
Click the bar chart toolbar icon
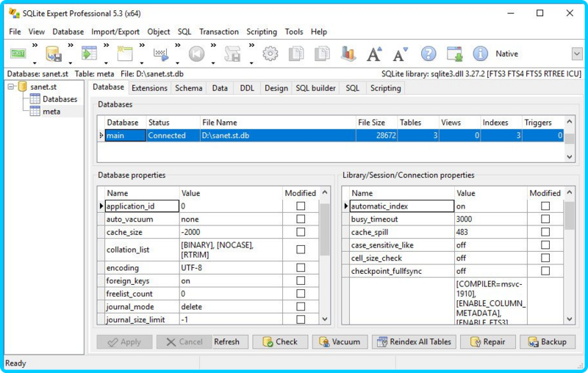pyautogui.click(x=348, y=54)
